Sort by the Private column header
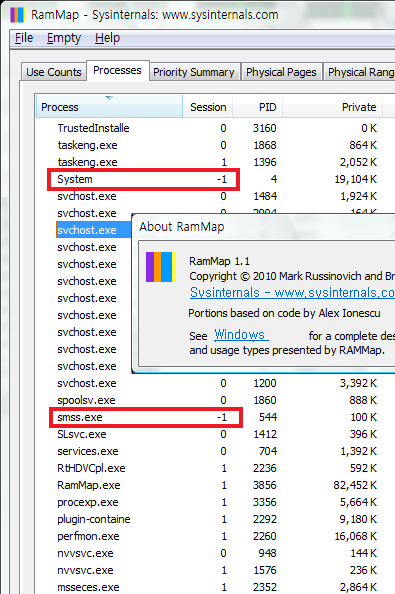The width and height of the screenshot is (395, 594). [x=332, y=107]
